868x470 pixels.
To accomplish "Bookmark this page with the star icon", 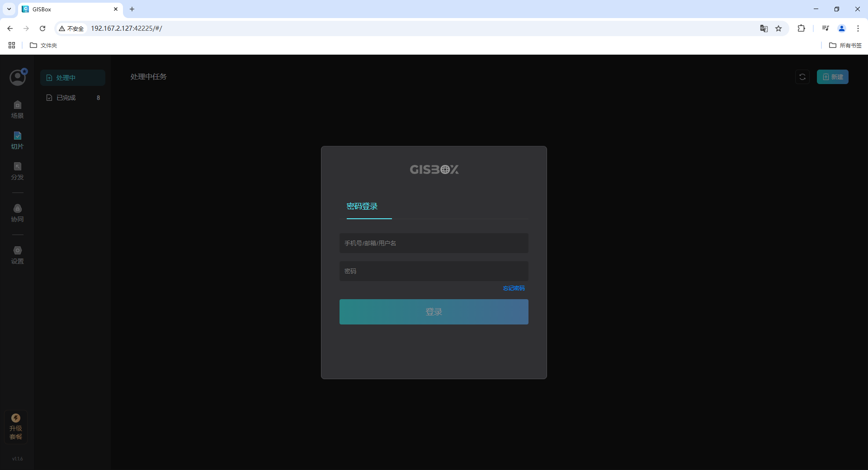I will (x=778, y=28).
